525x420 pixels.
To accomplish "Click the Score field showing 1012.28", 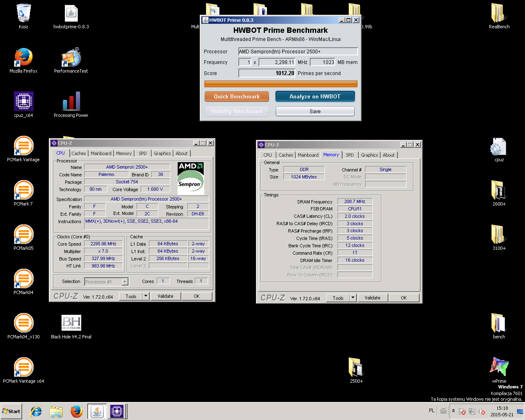I will pos(267,73).
